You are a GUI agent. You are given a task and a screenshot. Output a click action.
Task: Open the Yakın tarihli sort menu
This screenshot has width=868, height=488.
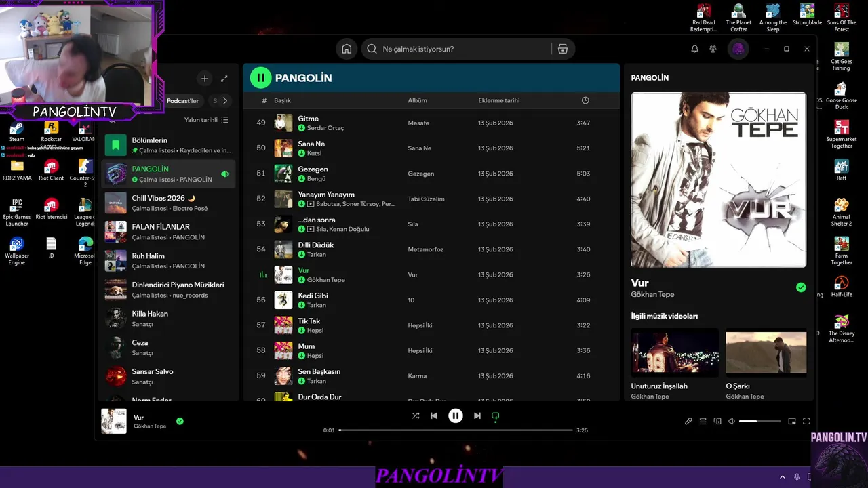pos(206,120)
